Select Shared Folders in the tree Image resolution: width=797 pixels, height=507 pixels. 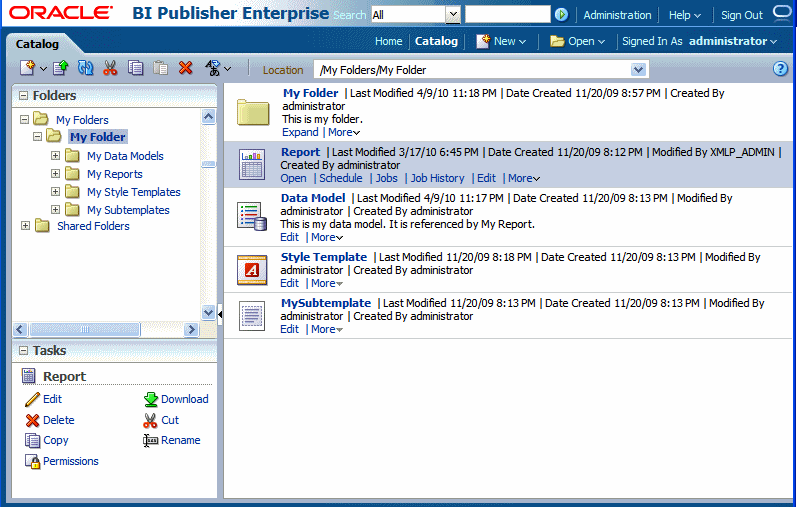pyautogui.click(x=93, y=226)
